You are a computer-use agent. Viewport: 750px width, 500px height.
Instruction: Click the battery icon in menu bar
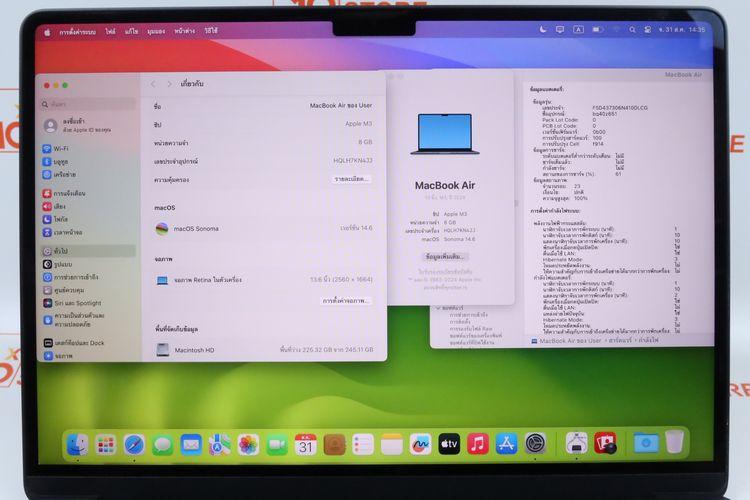click(597, 30)
